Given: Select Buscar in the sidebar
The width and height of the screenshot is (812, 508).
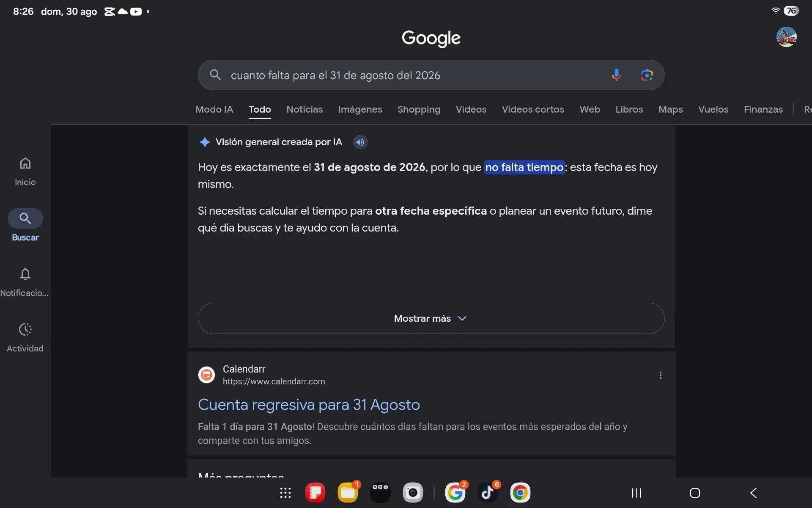Looking at the screenshot, I should pyautogui.click(x=25, y=226).
